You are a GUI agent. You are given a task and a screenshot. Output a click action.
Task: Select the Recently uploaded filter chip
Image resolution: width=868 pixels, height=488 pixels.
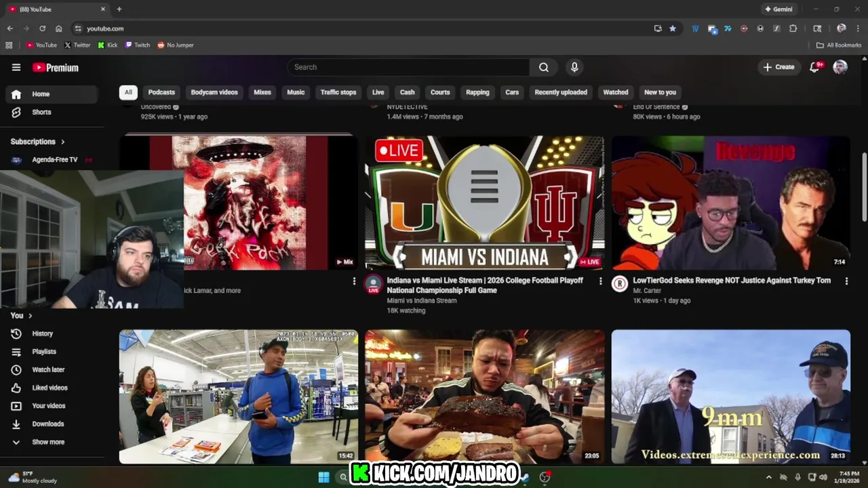point(561,92)
